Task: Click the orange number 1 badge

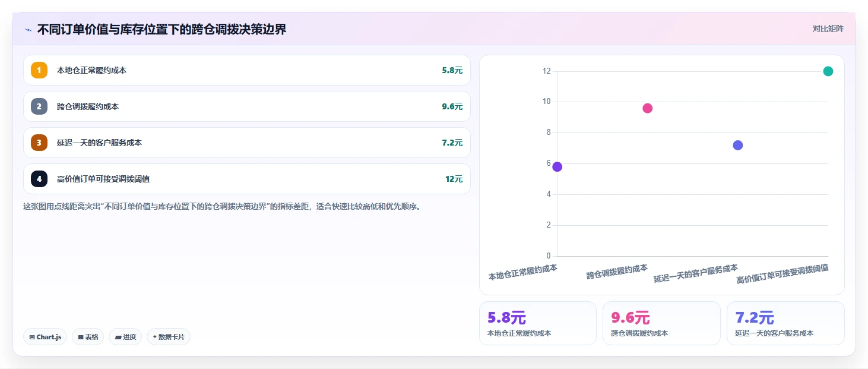Action: tap(39, 70)
